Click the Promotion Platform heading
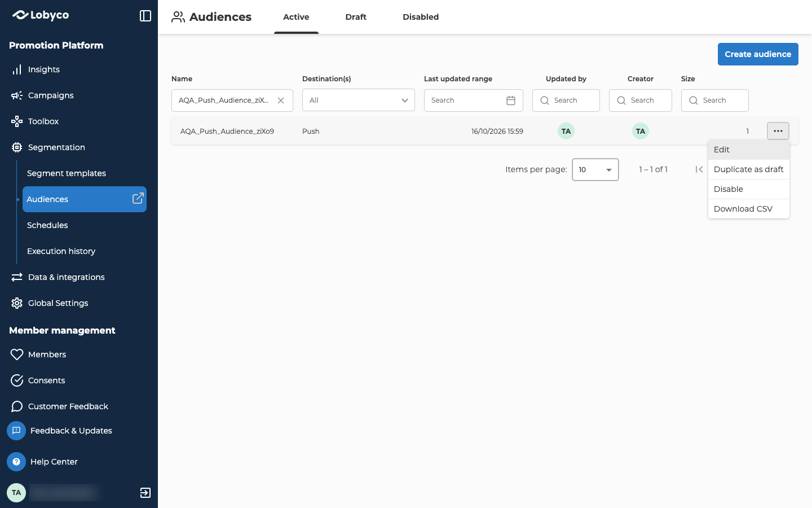 (x=56, y=45)
